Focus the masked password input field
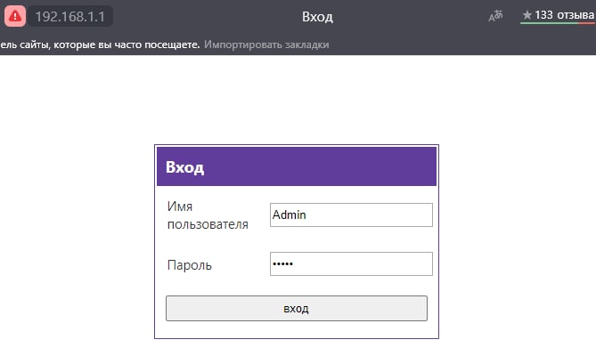 [x=350, y=264]
